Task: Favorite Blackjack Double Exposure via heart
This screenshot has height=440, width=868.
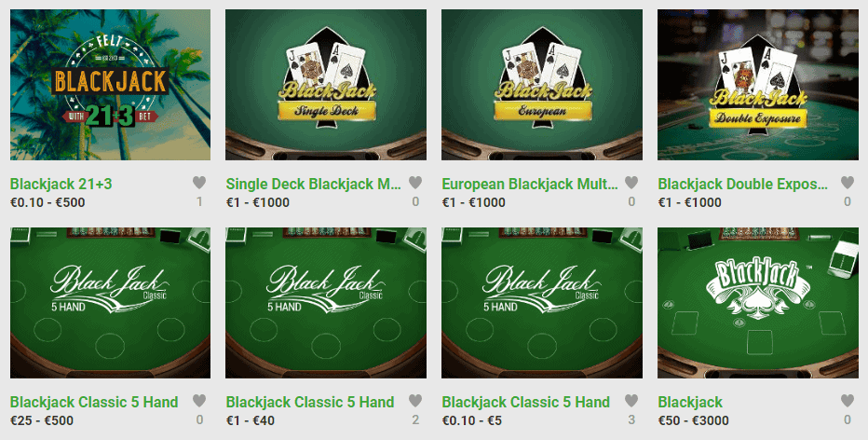Action: pyautogui.click(x=847, y=182)
